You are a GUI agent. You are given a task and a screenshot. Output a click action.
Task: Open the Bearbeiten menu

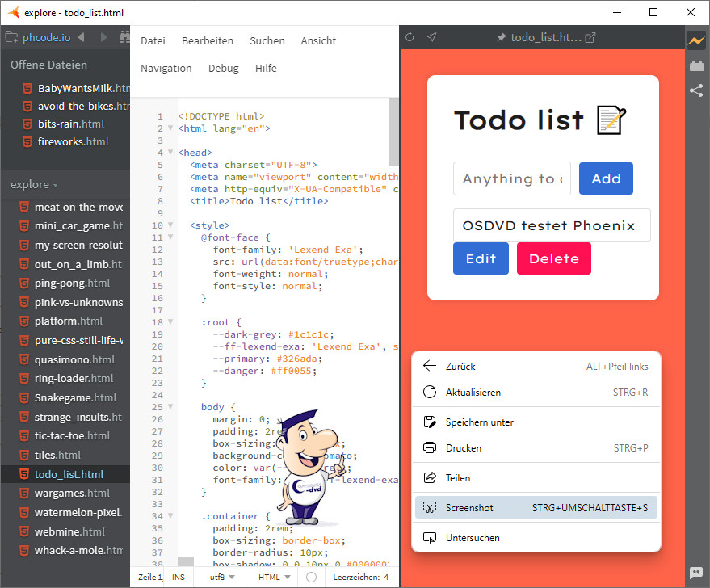208,40
